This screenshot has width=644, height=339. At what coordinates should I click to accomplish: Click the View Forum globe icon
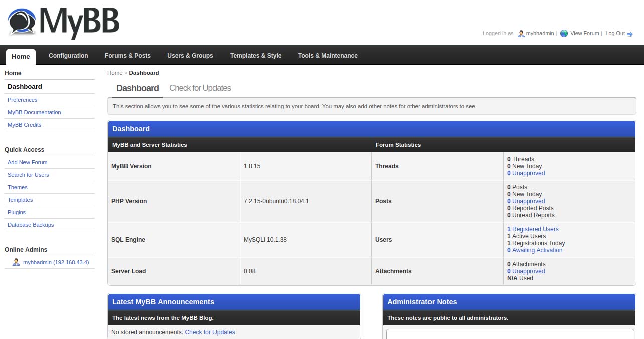[x=564, y=33]
